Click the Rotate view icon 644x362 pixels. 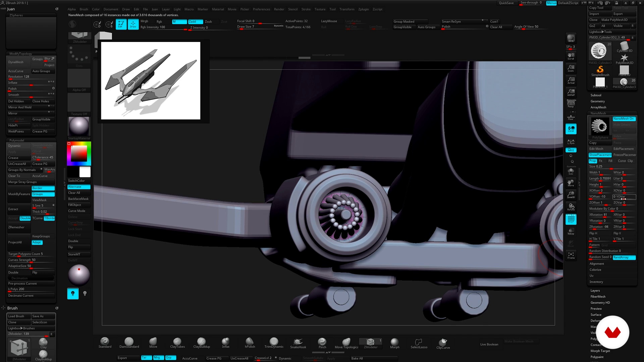[571, 207]
